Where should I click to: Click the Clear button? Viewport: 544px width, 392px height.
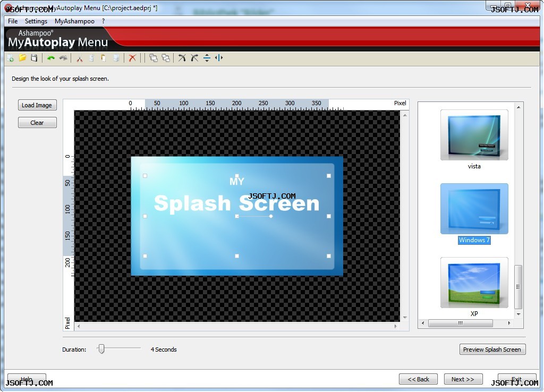[x=37, y=123]
